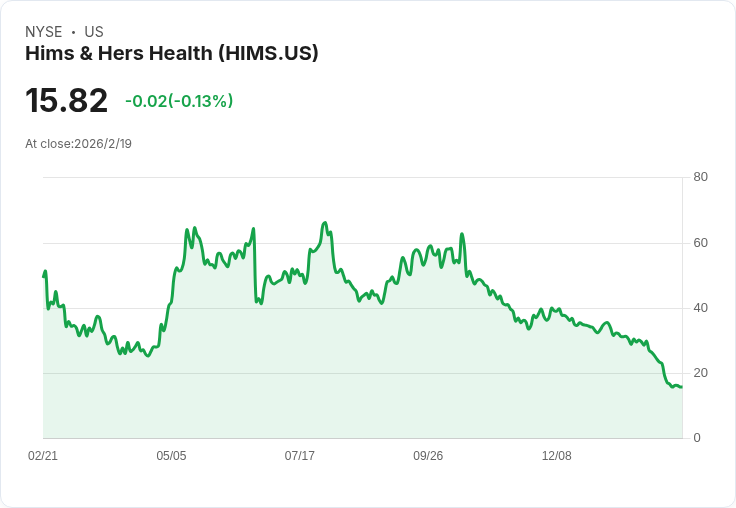This screenshot has width=736, height=508.
Task: Click the 0 value on the y-axis
Action: (697, 438)
